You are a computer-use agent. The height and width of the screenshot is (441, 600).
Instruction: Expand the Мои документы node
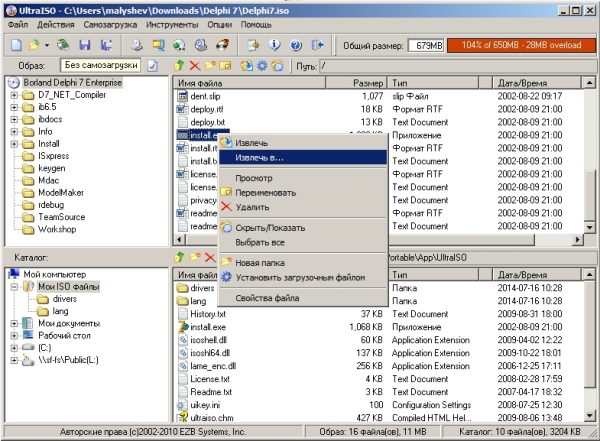(14, 323)
